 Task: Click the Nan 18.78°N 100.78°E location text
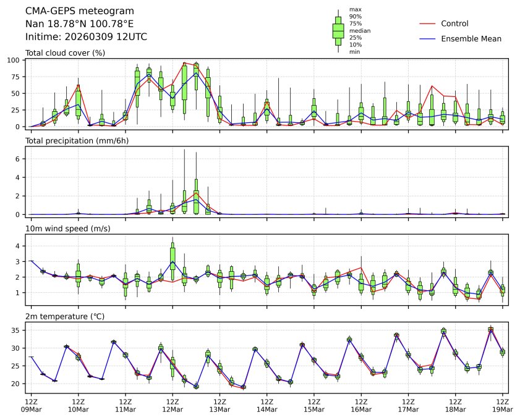click(x=79, y=23)
